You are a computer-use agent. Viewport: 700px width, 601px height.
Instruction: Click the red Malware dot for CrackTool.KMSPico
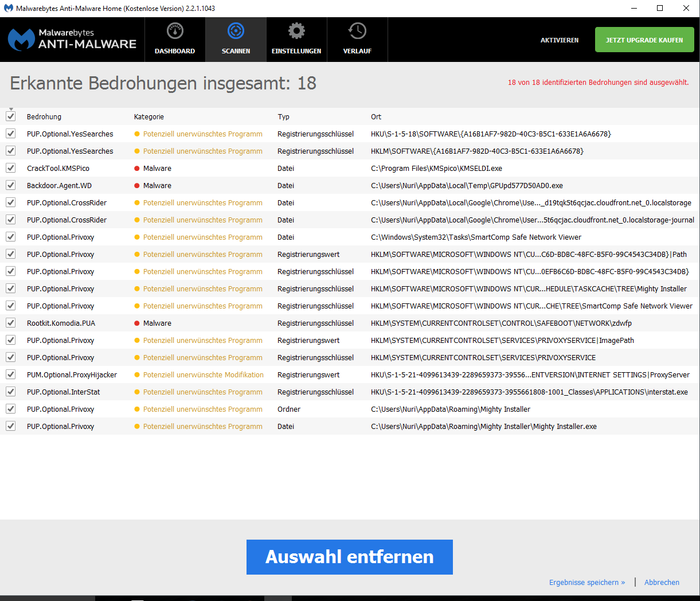pyautogui.click(x=137, y=169)
